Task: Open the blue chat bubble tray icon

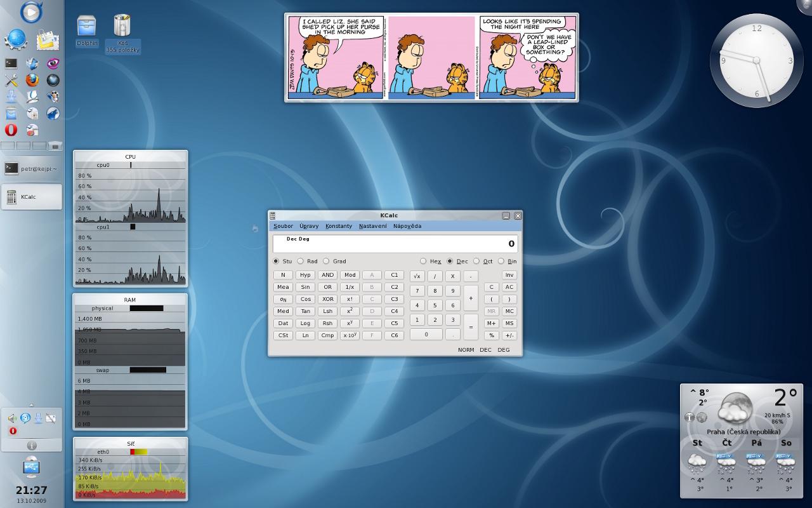Action: (25, 418)
